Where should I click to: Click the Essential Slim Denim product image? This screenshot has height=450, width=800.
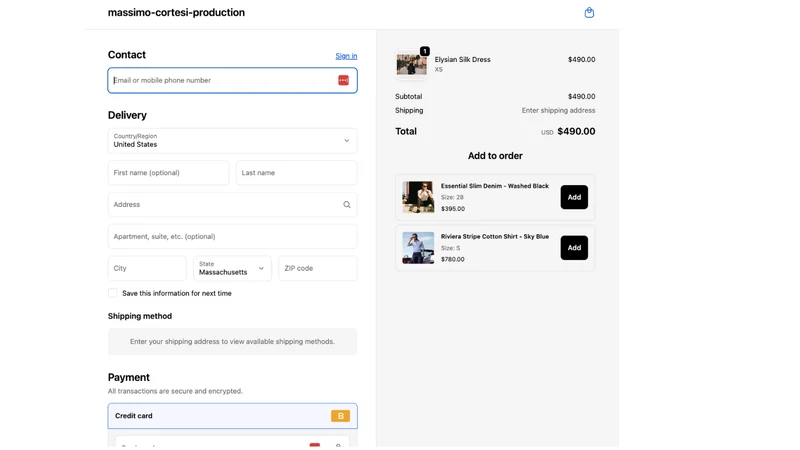coord(418,197)
